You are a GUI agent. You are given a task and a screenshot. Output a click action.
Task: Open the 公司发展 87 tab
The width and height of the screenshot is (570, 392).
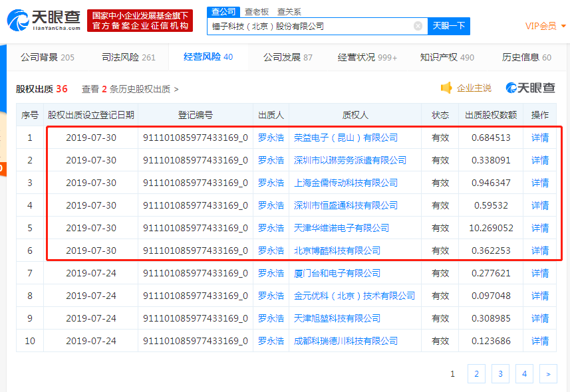[287, 57]
